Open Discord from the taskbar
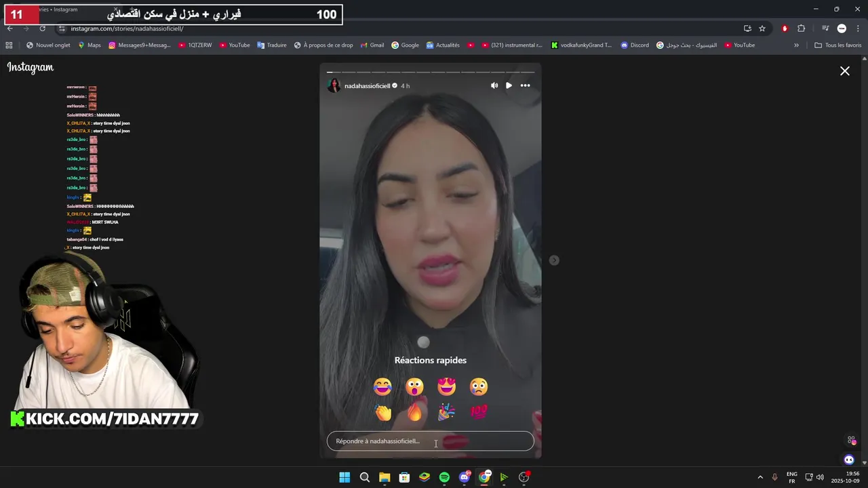The height and width of the screenshot is (488, 868). click(465, 477)
